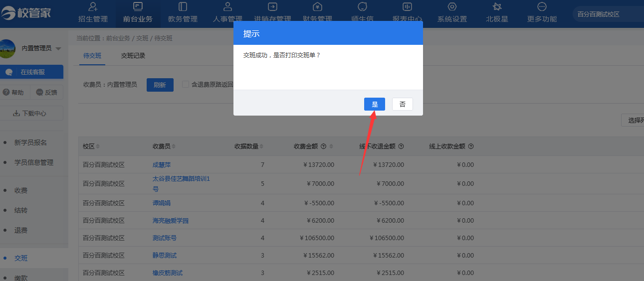Click the 师生信 chat icon
This screenshot has height=281, width=644.
click(362, 6)
